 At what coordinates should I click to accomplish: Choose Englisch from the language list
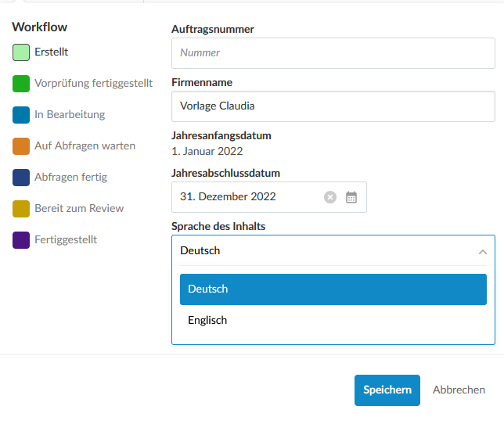(333, 320)
